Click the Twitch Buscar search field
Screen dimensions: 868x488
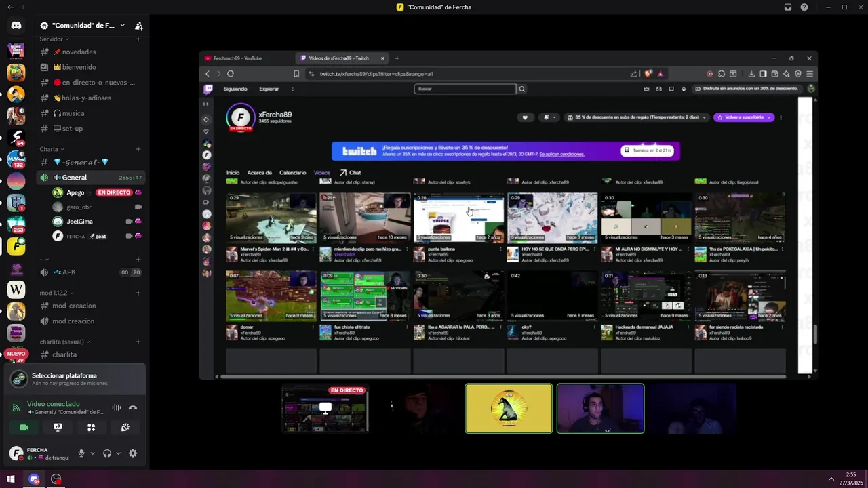(x=465, y=89)
